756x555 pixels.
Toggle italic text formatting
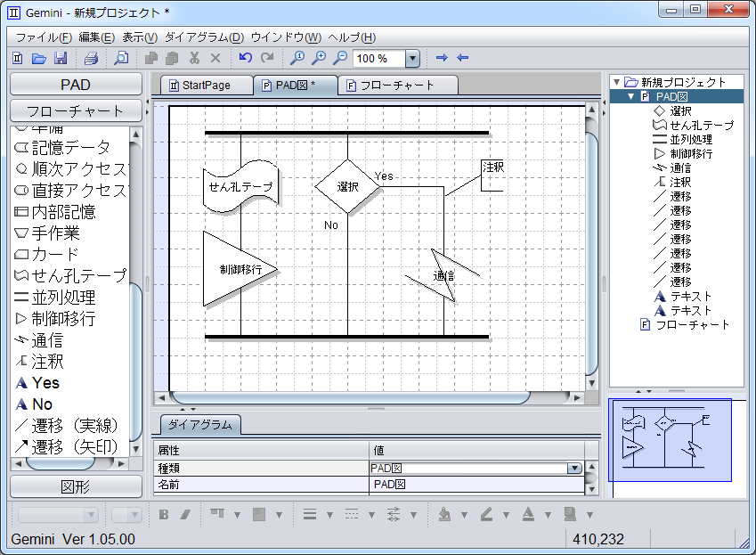pyautogui.click(x=185, y=515)
